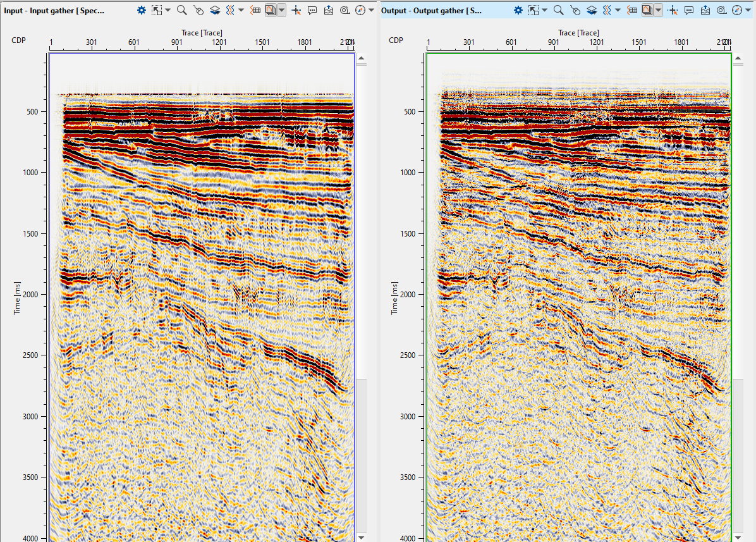The height and width of the screenshot is (542, 756).
Task: Select the Input gather panel title
Action: pos(54,10)
